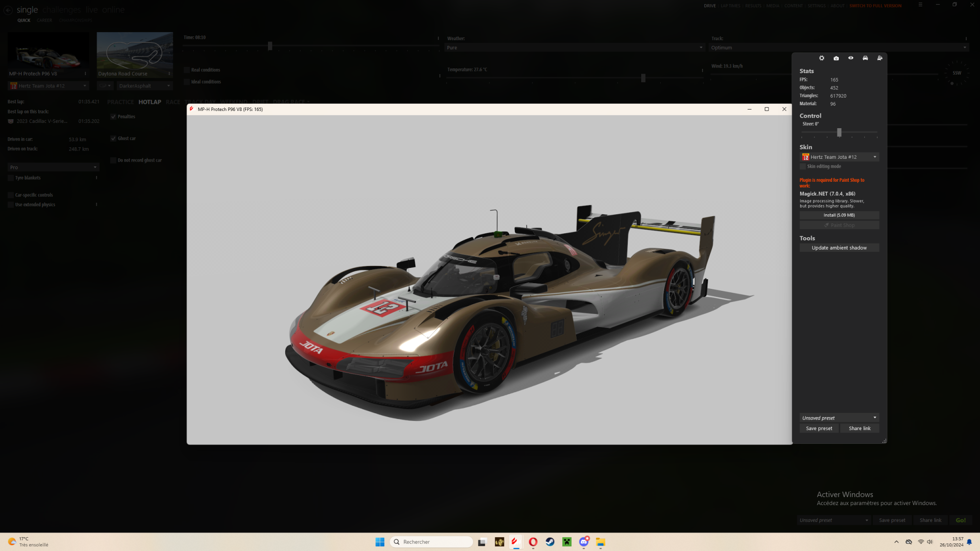This screenshot has width=980, height=551.
Task: Select the PRACTICE mode tab
Action: pos(121,102)
